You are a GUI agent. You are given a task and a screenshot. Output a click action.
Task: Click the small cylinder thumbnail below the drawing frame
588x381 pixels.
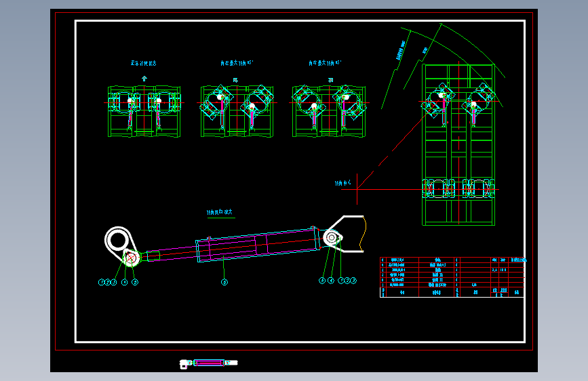click(x=208, y=363)
